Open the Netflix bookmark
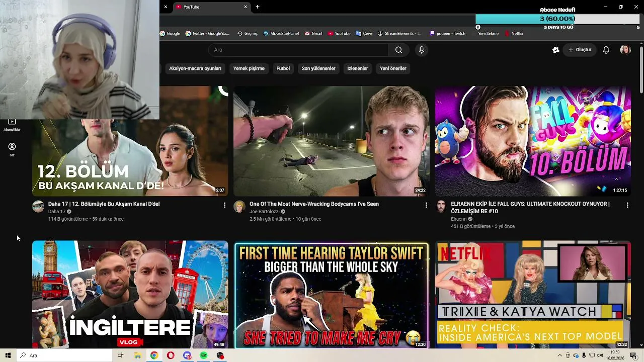The image size is (644, 362). click(x=514, y=34)
